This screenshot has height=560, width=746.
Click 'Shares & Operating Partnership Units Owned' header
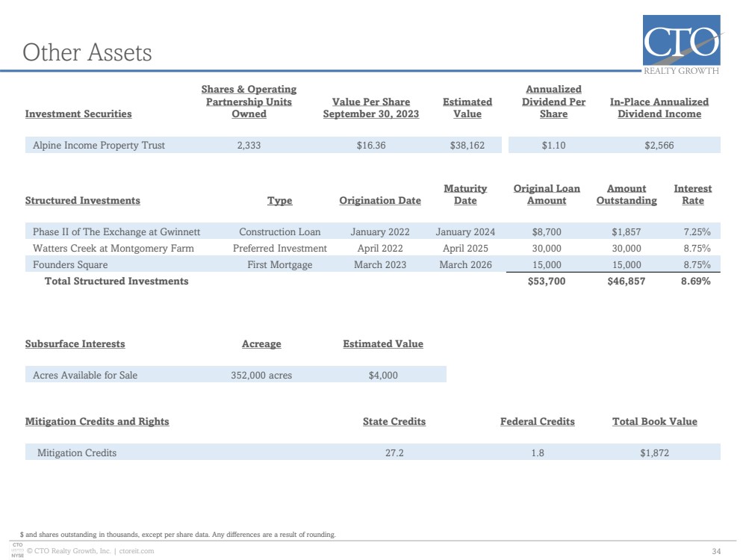(249, 102)
